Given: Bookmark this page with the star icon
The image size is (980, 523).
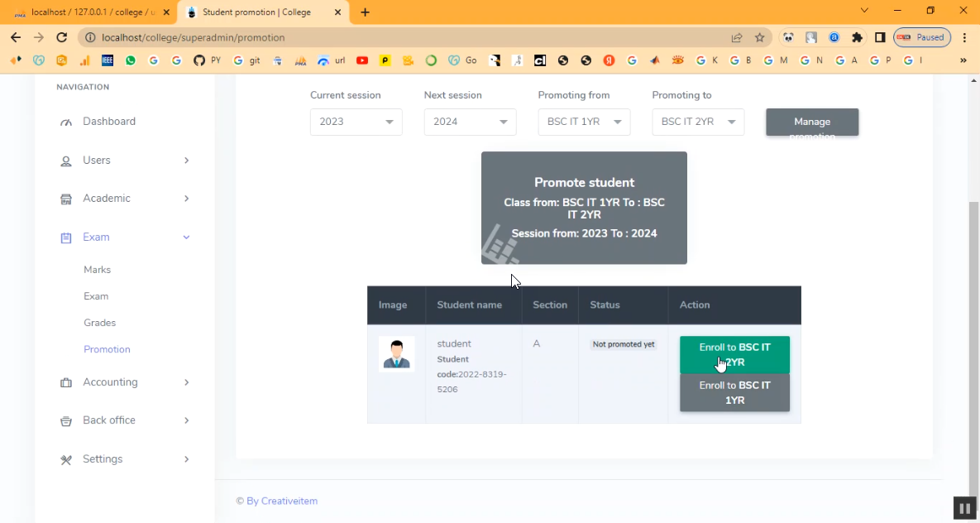Looking at the screenshot, I should click(759, 37).
